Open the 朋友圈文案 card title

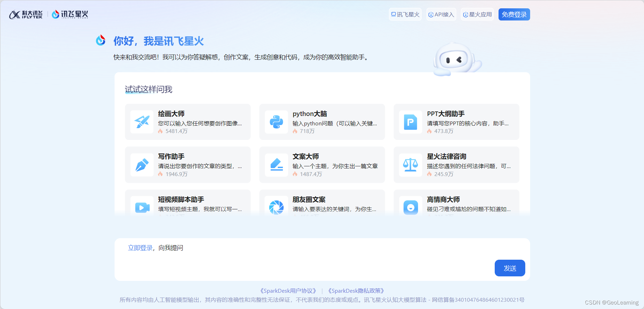click(x=309, y=200)
